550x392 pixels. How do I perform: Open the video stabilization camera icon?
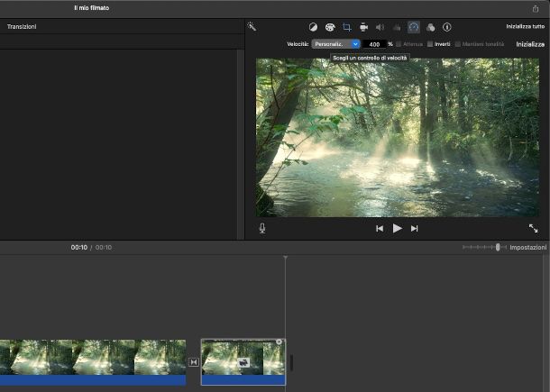tap(362, 28)
